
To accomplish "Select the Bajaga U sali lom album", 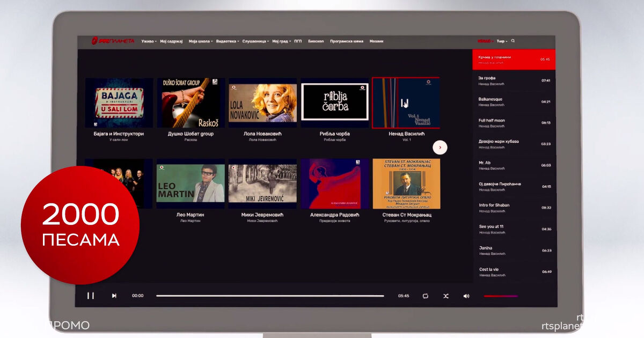I will [x=119, y=103].
